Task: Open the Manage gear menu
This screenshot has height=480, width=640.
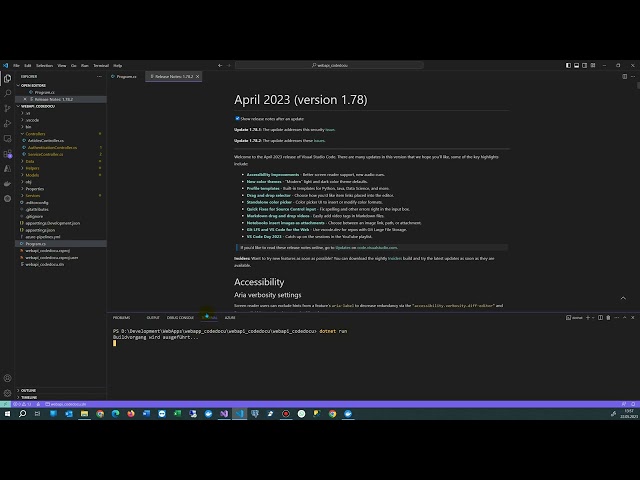Action: [x=7, y=393]
